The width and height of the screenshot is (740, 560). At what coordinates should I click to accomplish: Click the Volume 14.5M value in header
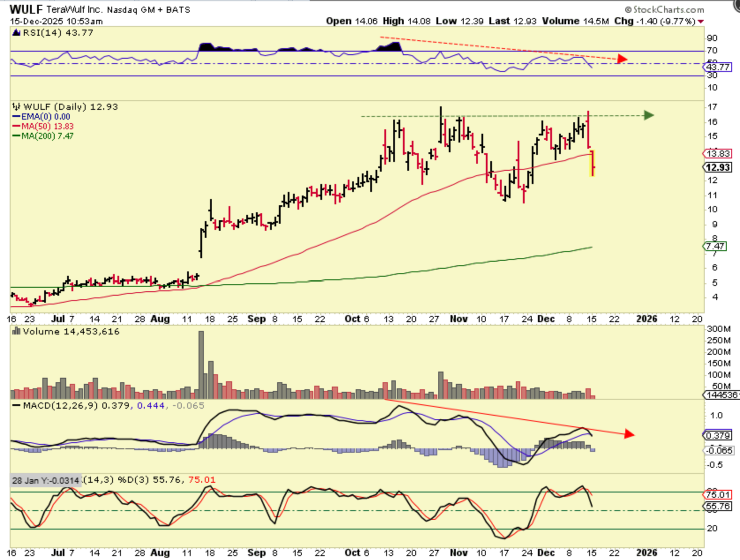575,21
